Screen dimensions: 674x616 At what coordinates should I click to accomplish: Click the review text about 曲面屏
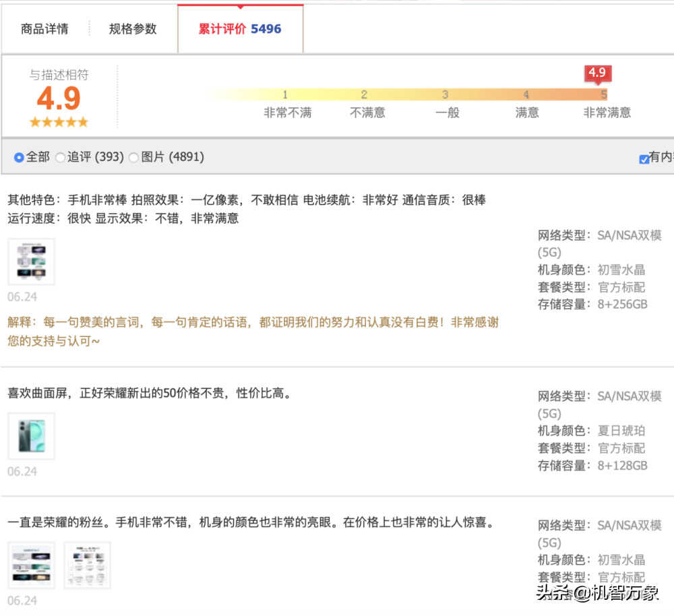point(150,393)
